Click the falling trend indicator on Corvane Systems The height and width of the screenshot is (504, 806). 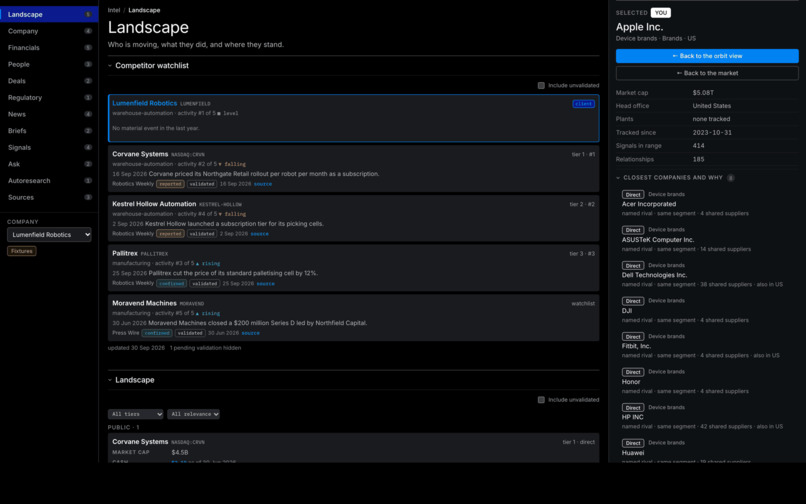(x=233, y=164)
